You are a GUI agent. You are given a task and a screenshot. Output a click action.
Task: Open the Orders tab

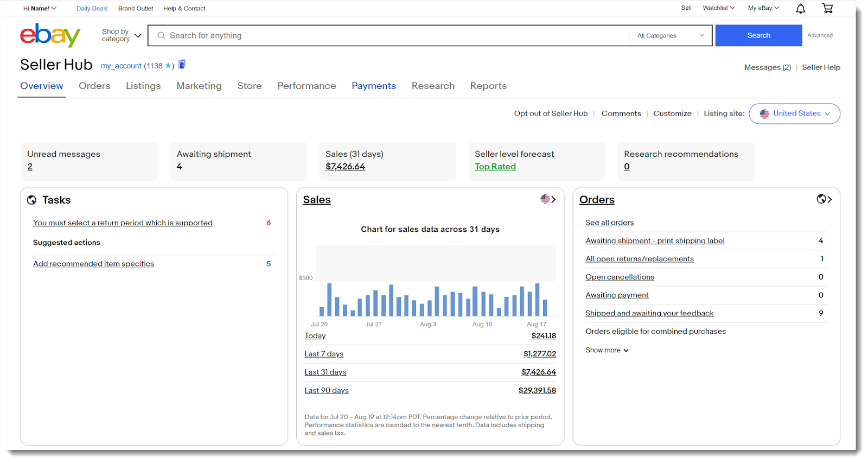click(x=94, y=86)
